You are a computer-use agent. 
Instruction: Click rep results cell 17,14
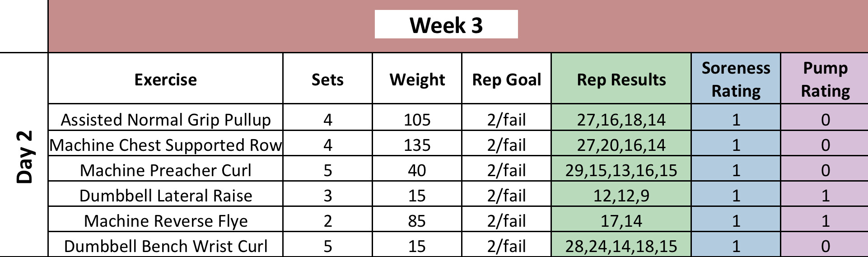click(621, 220)
